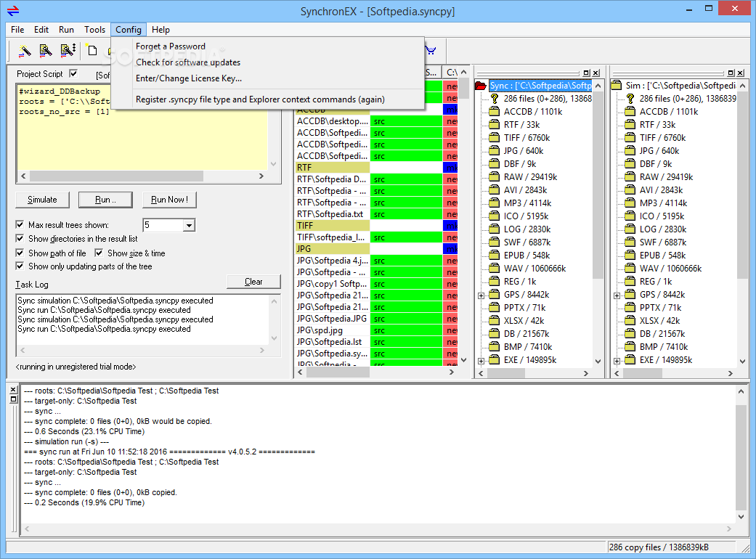Click the file list vertical scrollbar down arrow
Screen dimensions: 756x559
(464, 359)
